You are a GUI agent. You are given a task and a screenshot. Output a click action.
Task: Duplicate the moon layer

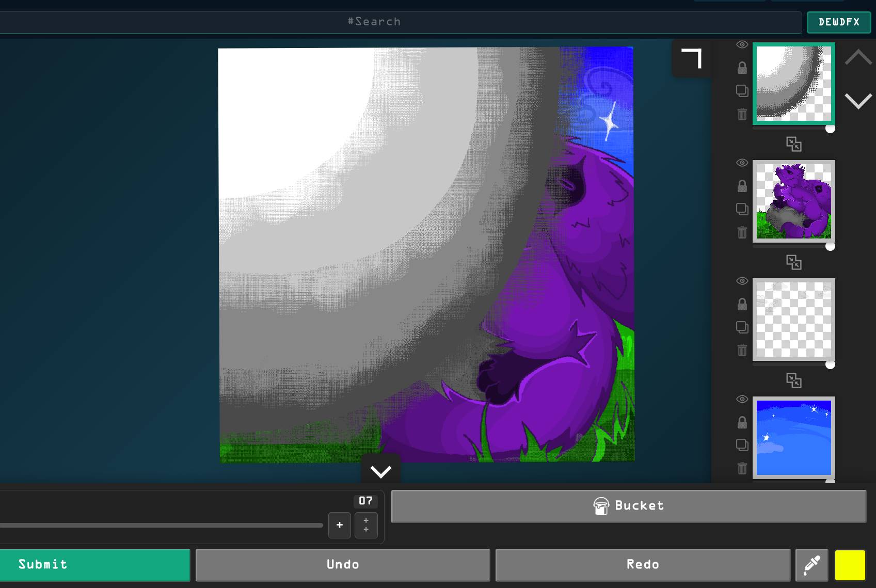742,91
